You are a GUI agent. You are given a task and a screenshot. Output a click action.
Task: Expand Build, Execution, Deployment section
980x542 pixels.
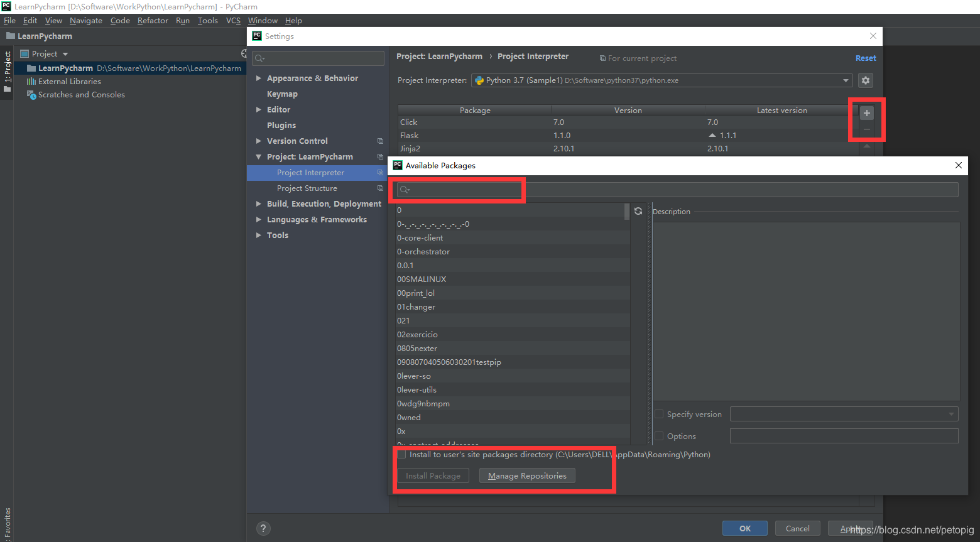coord(258,204)
